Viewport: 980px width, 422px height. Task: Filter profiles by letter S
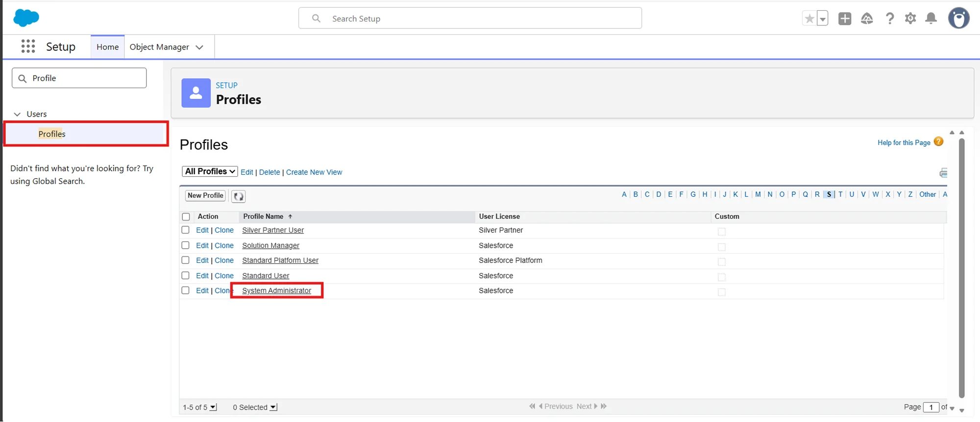click(x=829, y=194)
